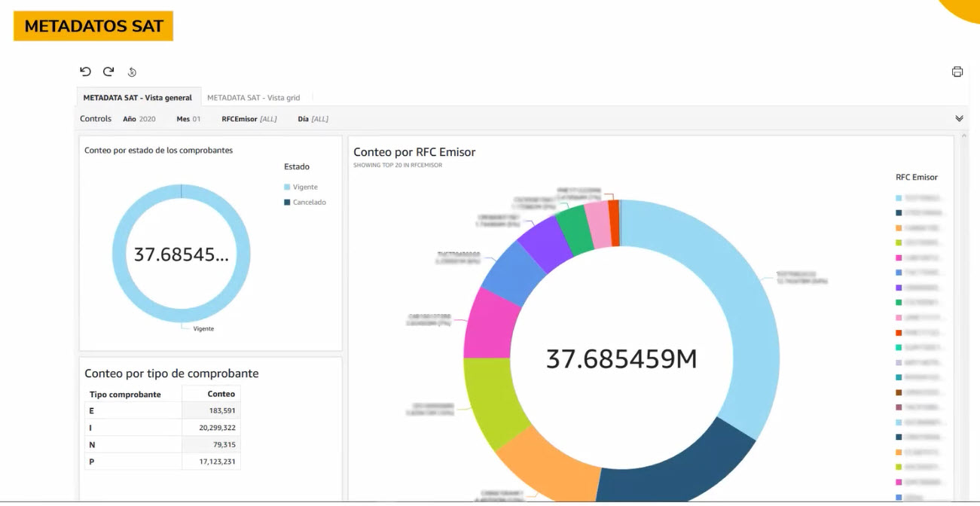This screenshot has width=980, height=506.
Task: Sort by the Tipo comprobante column header
Action: click(x=125, y=395)
